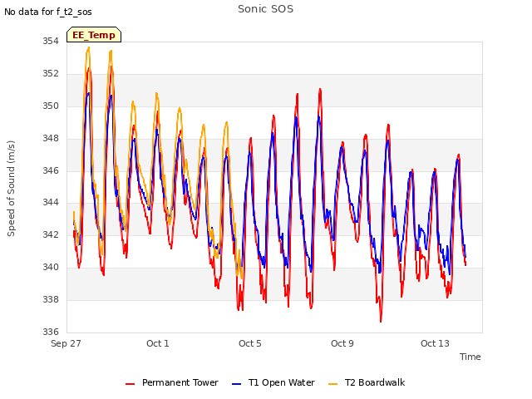Toggle the Permanent Tower legend entry

pyautogui.click(x=172, y=382)
